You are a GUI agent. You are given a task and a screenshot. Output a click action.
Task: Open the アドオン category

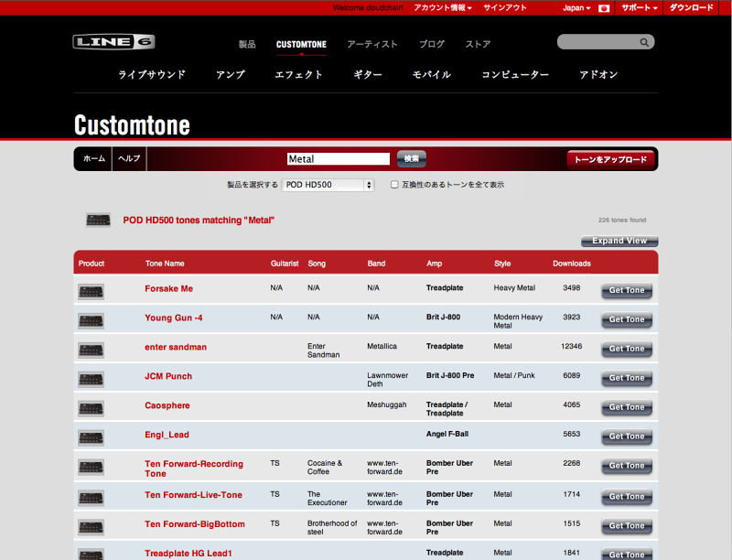click(598, 75)
